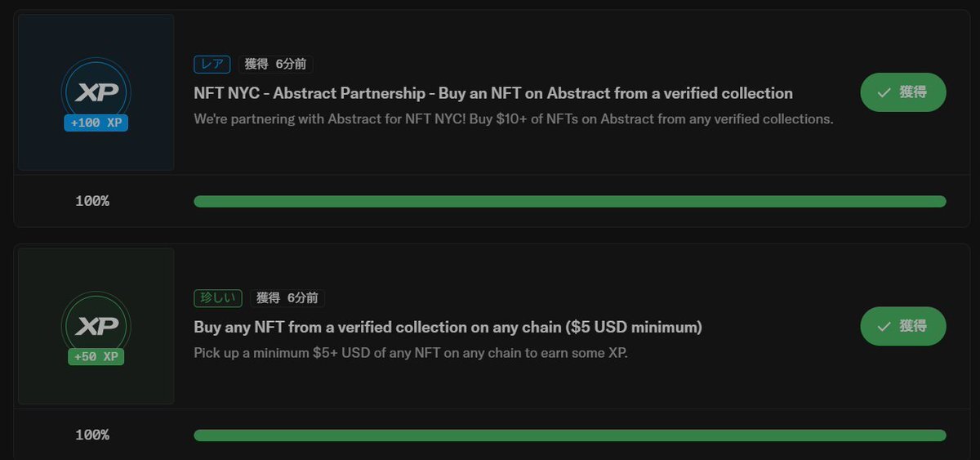Open the Buy any NFT from a verified collection title

448,328
